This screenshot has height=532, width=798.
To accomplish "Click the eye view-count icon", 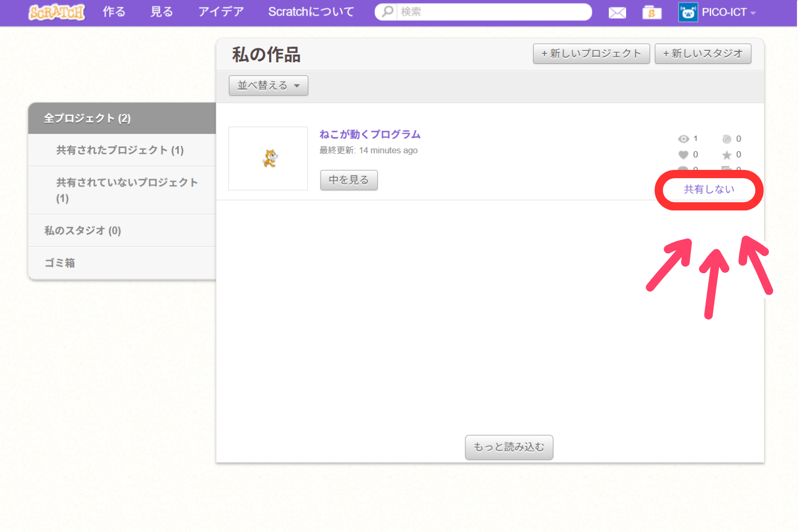I will click(x=683, y=139).
